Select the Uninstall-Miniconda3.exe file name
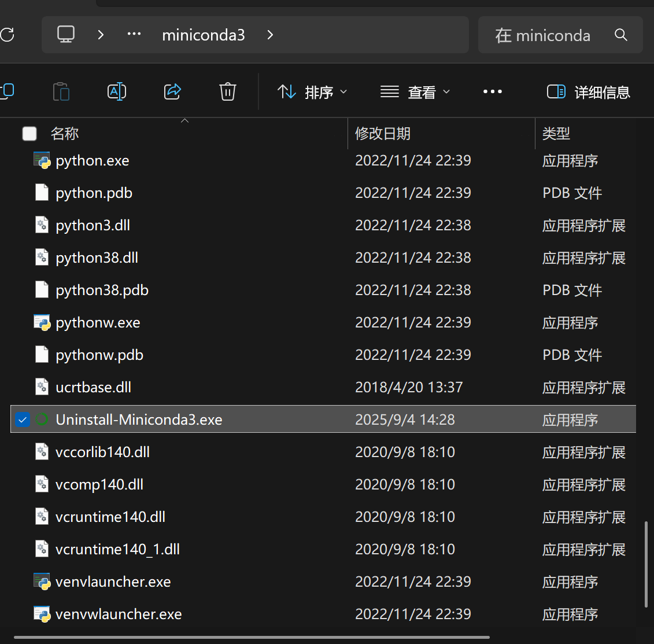 (139, 419)
